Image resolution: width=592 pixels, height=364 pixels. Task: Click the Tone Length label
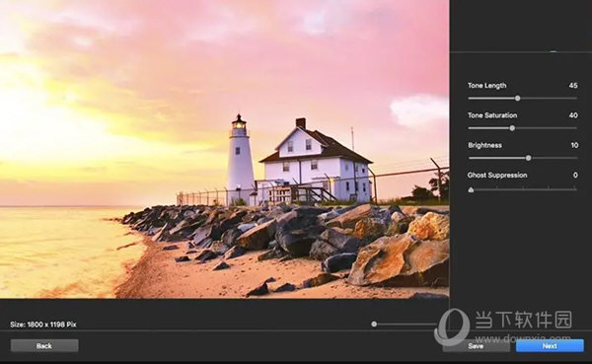pos(487,86)
